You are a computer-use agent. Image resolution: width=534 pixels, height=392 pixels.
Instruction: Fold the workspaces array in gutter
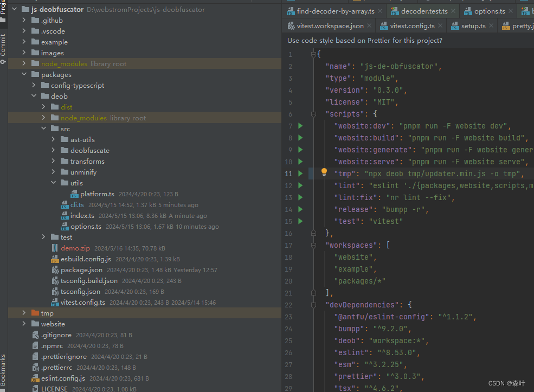(314, 245)
